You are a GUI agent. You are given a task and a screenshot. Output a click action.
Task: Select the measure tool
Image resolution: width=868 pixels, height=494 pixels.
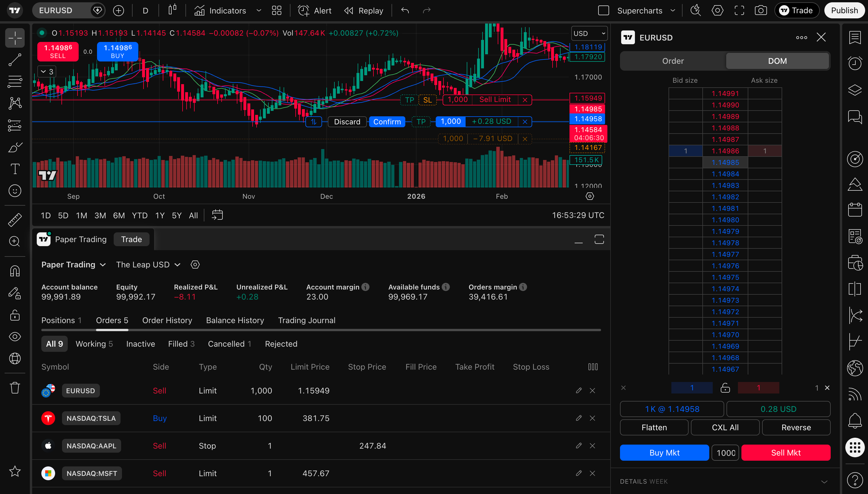click(15, 219)
